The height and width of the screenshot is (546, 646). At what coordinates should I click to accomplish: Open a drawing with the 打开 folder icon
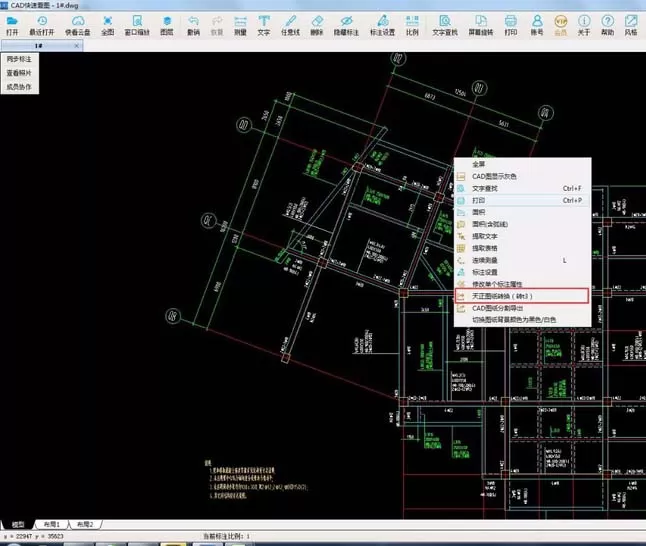coord(12,25)
